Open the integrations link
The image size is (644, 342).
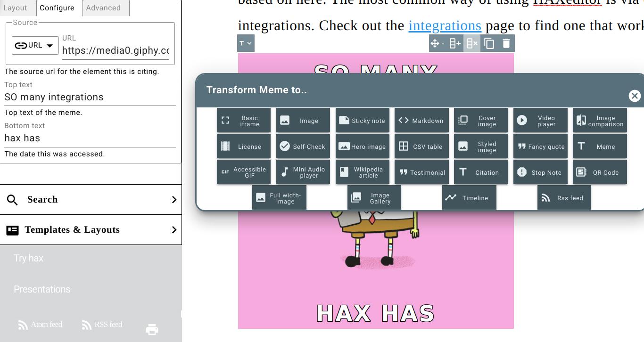[x=445, y=25]
